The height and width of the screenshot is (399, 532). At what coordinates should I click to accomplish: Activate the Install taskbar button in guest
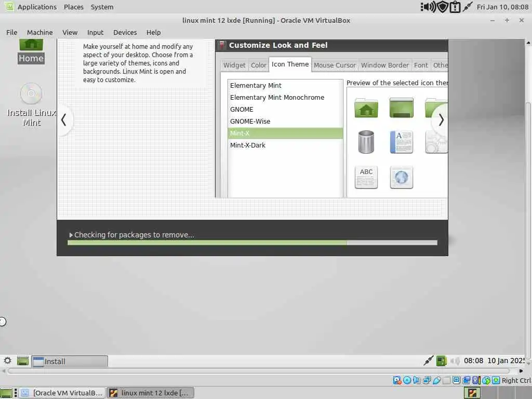(70, 362)
